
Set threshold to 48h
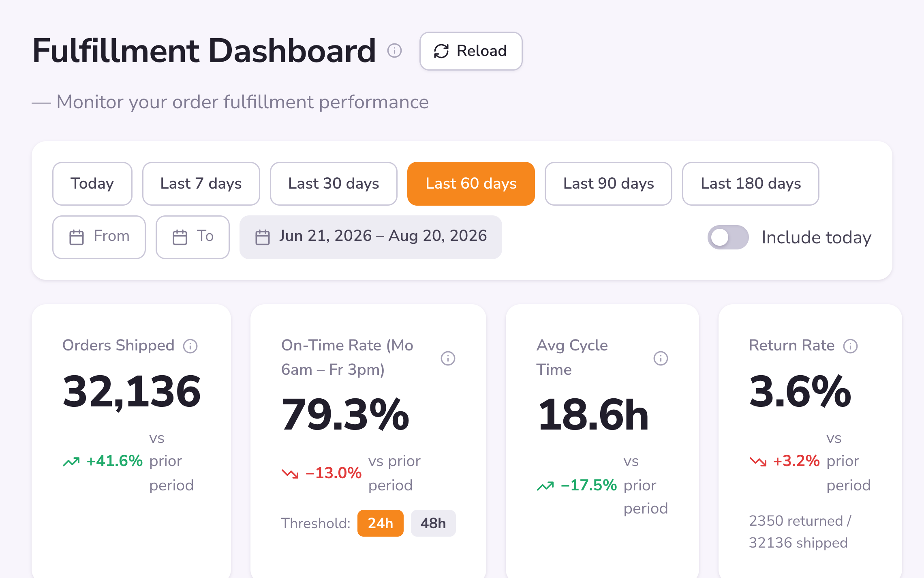coord(433,523)
